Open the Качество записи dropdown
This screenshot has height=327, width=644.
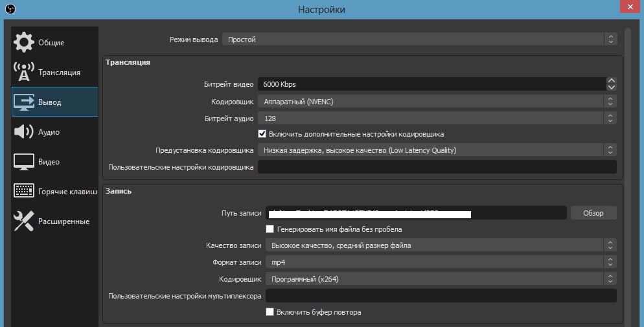pos(441,245)
